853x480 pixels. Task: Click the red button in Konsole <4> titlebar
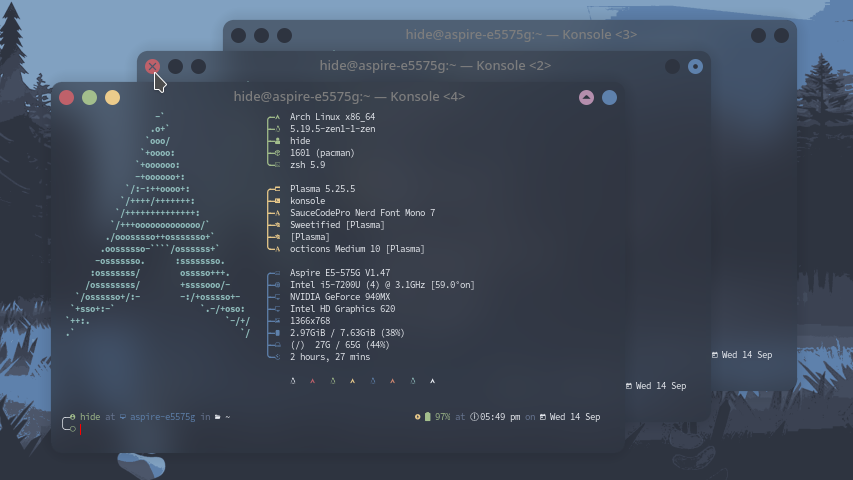(66, 97)
